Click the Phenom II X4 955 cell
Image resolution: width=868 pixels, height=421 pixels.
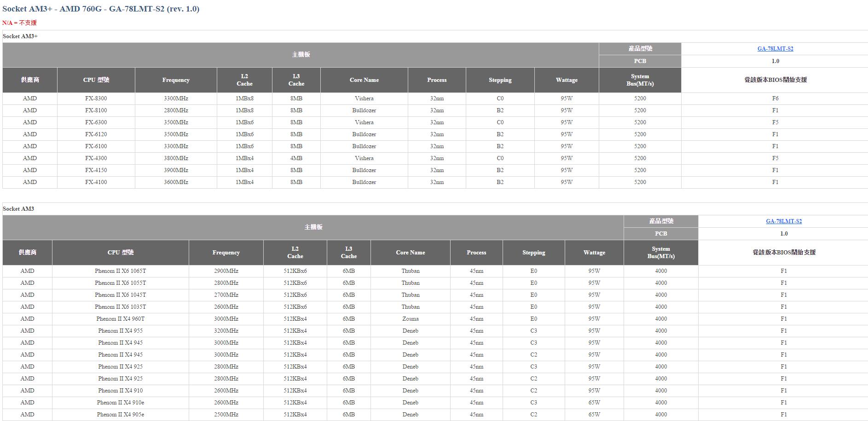(121, 331)
